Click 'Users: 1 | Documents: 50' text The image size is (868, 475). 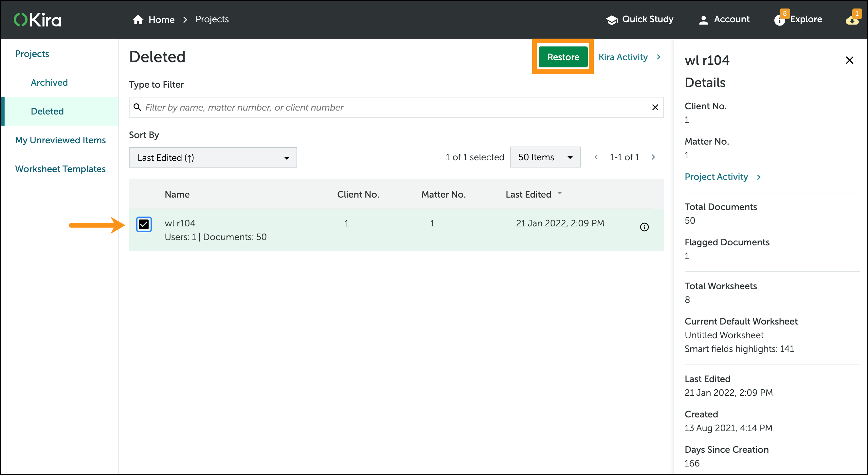click(x=215, y=237)
